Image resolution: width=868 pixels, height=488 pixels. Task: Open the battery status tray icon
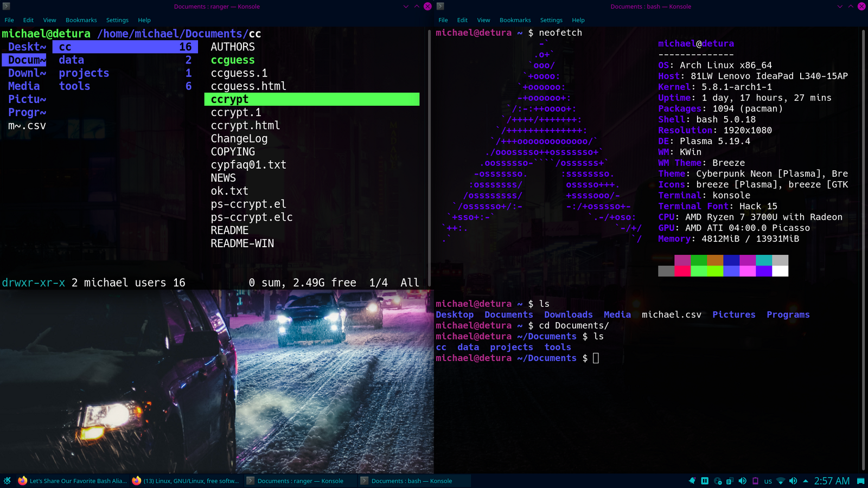(x=755, y=480)
